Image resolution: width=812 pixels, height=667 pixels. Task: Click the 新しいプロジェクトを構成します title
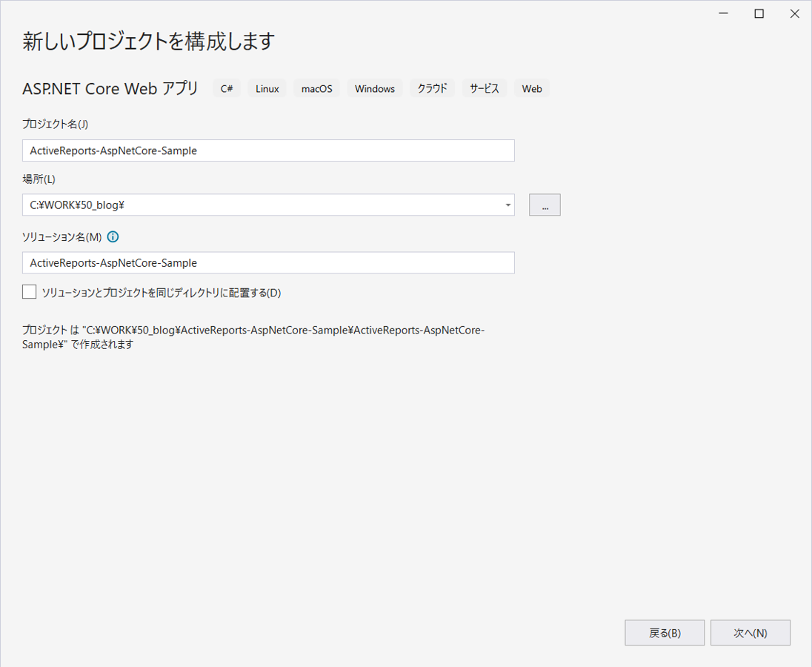(x=149, y=41)
